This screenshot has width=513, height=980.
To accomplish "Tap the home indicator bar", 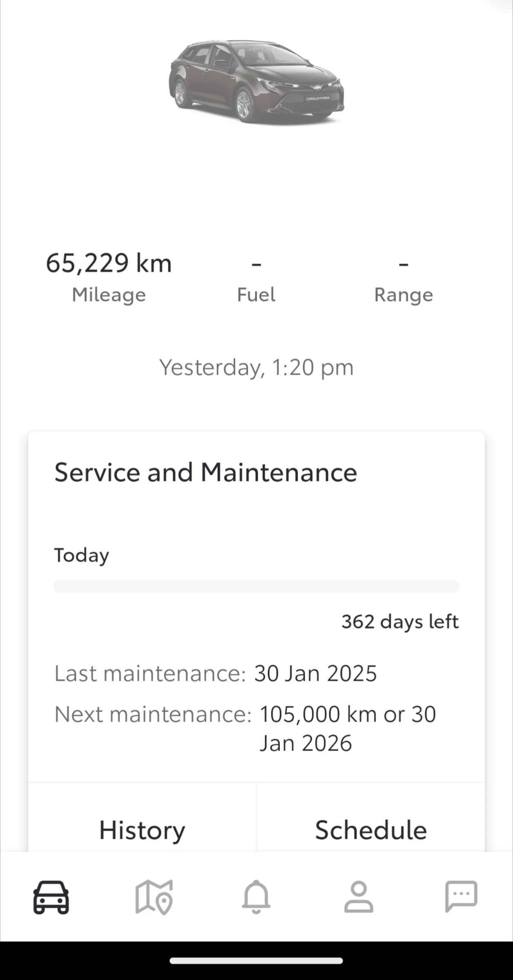I will click(x=256, y=961).
